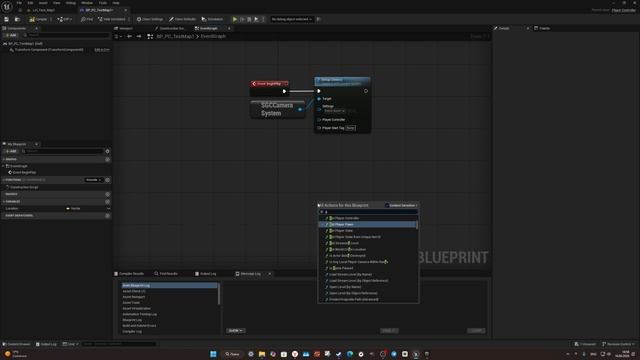Open the Asset menu
The image size is (640, 360).
click(x=43, y=3)
